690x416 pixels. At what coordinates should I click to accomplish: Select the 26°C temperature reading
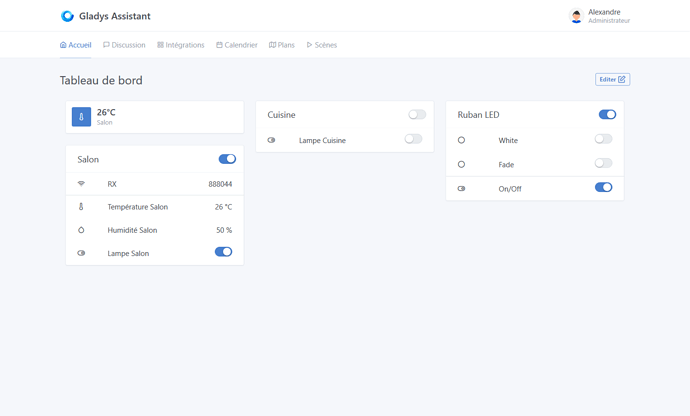106,112
